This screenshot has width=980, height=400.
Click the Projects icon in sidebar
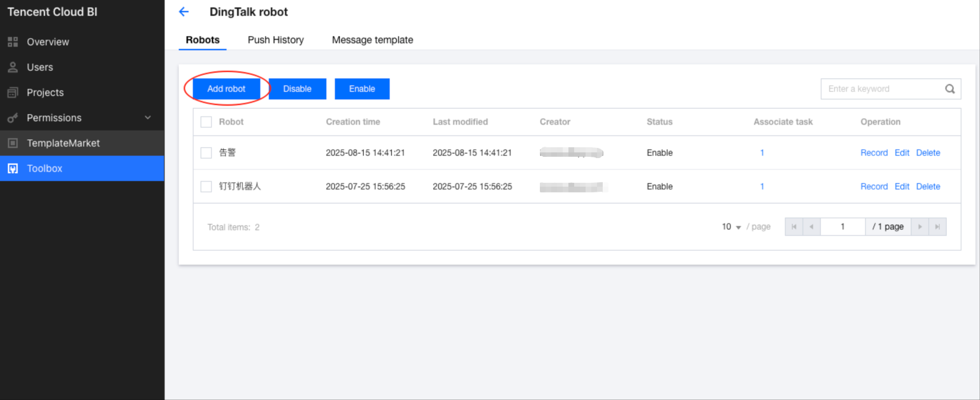tap(13, 92)
